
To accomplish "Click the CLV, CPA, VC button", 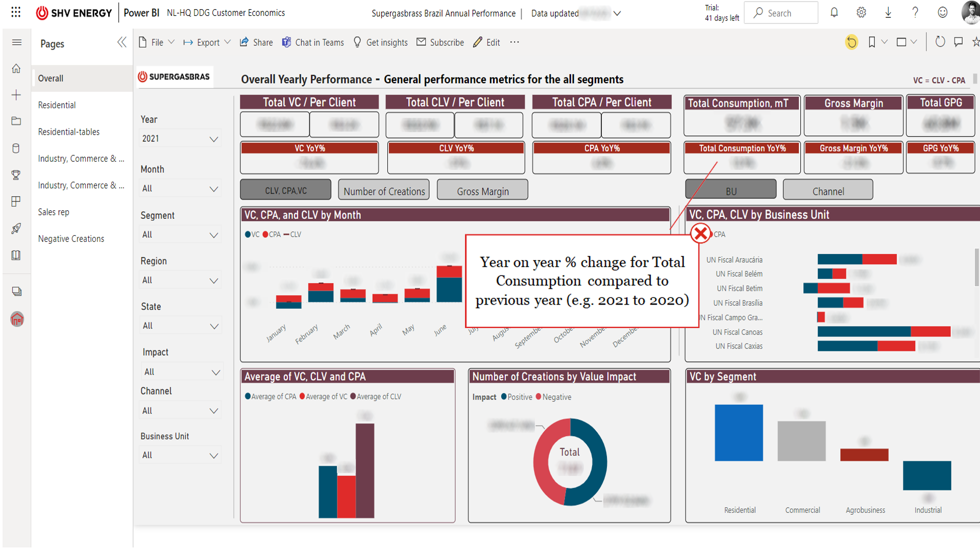I will click(x=286, y=190).
